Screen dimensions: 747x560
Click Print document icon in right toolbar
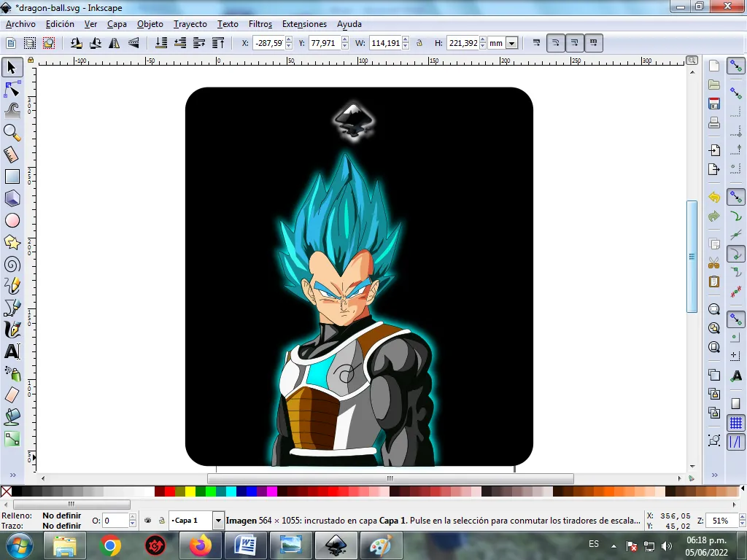click(713, 122)
